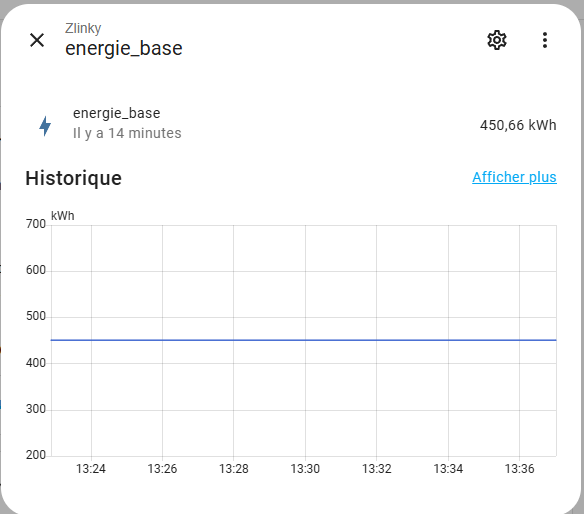Click the 450,66 kWh value
This screenshot has width=584, height=514.
click(518, 125)
